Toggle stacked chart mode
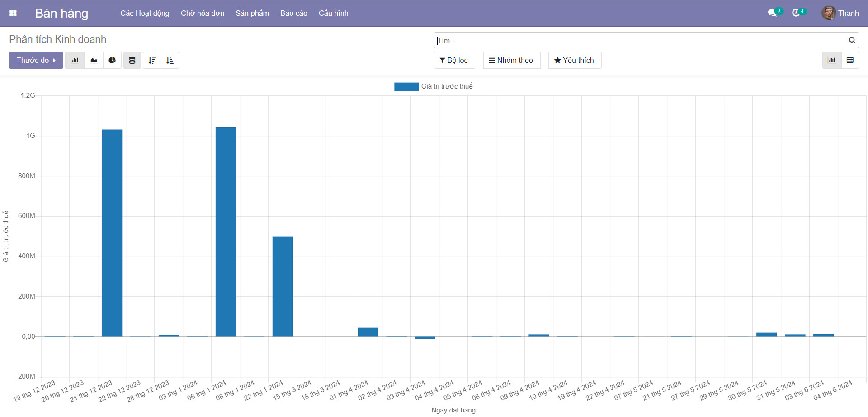Image resolution: width=868 pixels, height=417 pixels. (x=132, y=60)
